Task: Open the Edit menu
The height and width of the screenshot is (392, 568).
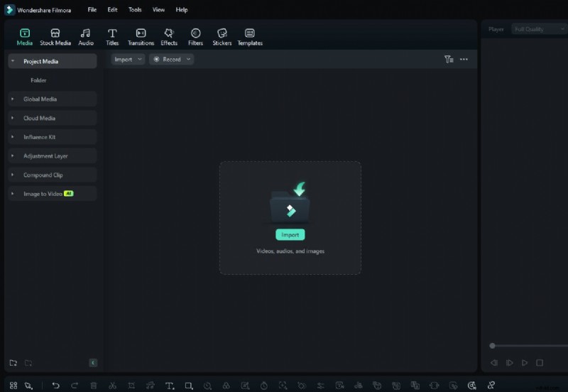Action: click(112, 10)
